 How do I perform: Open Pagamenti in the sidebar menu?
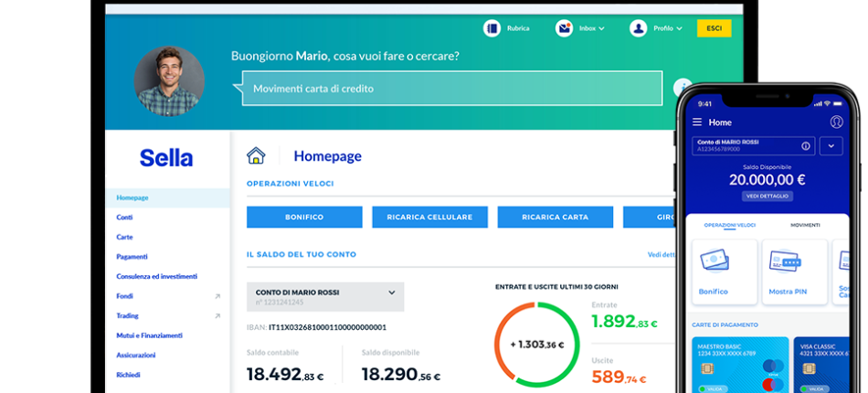[132, 257]
